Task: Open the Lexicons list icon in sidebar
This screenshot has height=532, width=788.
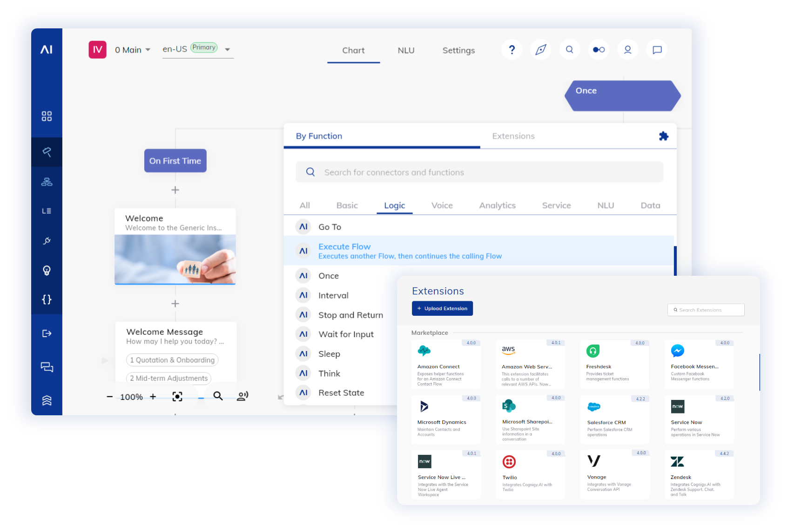Action: coord(47,211)
